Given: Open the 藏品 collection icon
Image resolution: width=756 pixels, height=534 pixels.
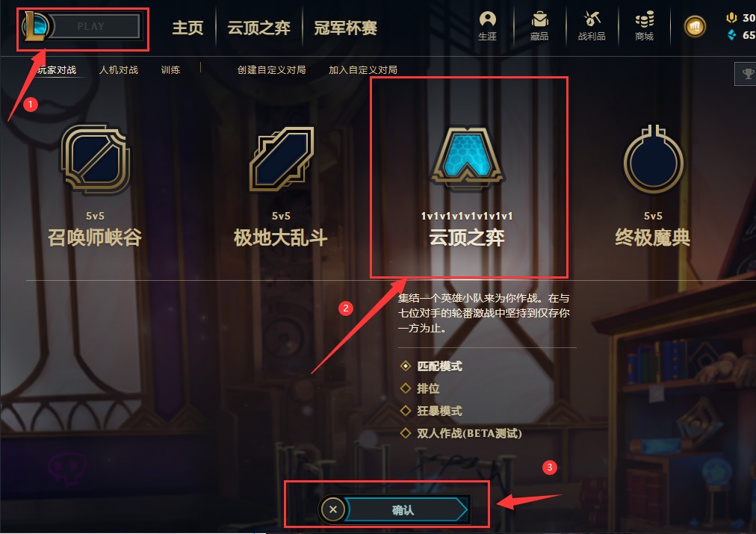Looking at the screenshot, I should tap(539, 26).
